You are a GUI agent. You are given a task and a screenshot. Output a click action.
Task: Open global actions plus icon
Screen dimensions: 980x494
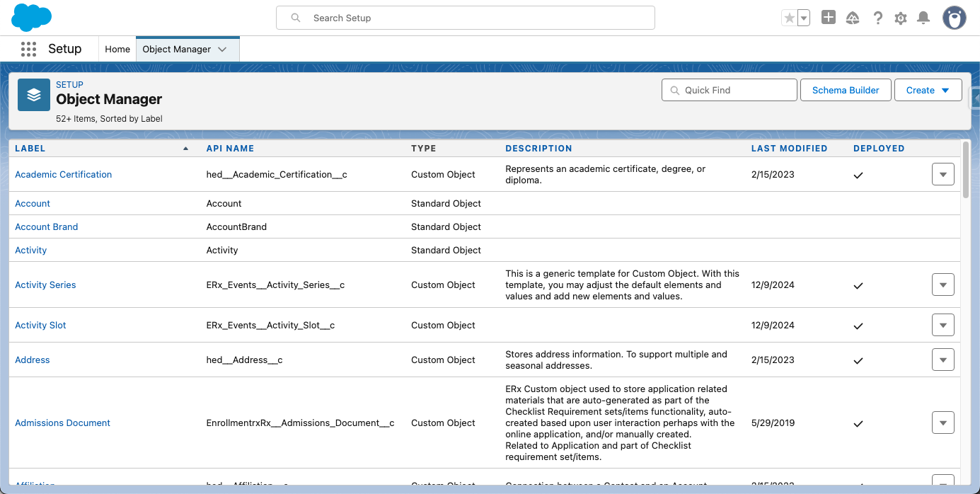pos(829,18)
